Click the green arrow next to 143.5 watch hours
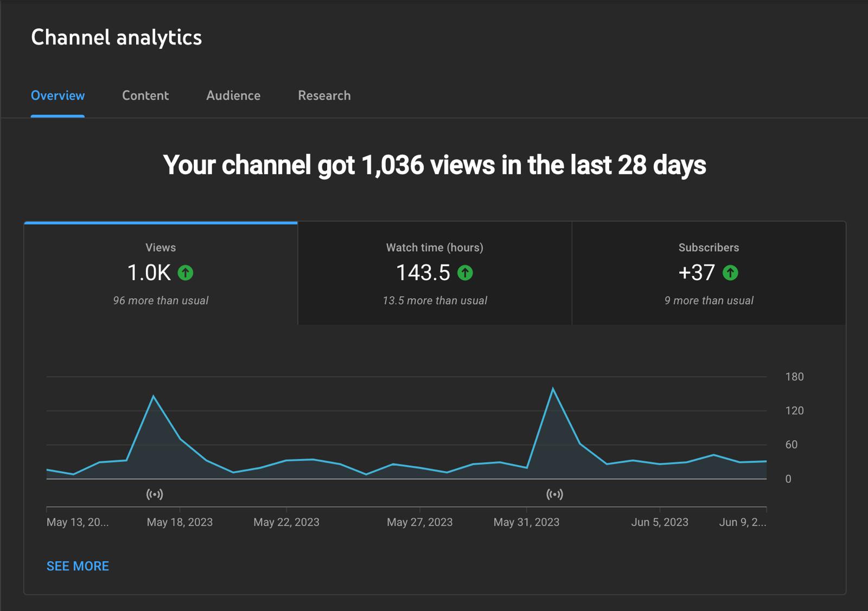The image size is (868, 611). tap(465, 273)
